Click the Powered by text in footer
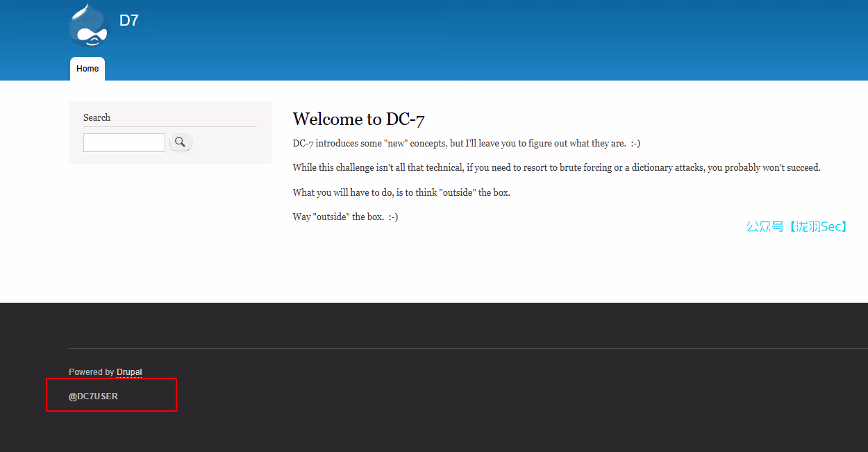The width and height of the screenshot is (868, 452). tap(91, 372)
